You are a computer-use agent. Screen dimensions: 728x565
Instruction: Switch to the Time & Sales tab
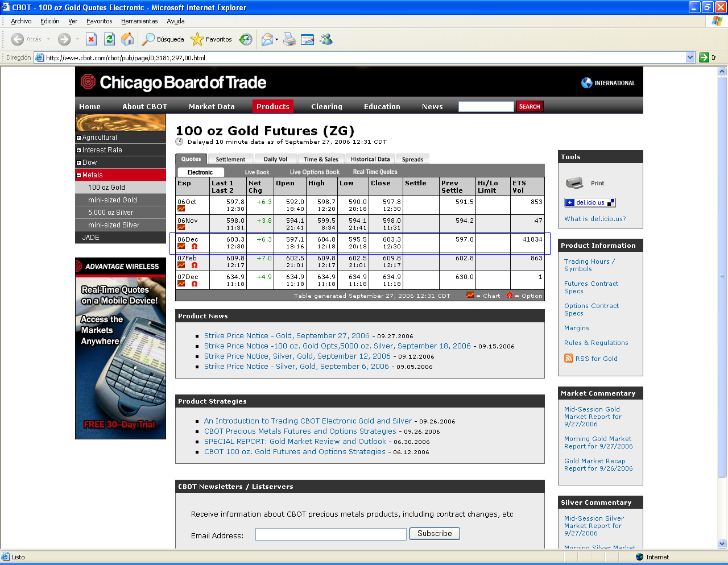(x=321, y=159)
